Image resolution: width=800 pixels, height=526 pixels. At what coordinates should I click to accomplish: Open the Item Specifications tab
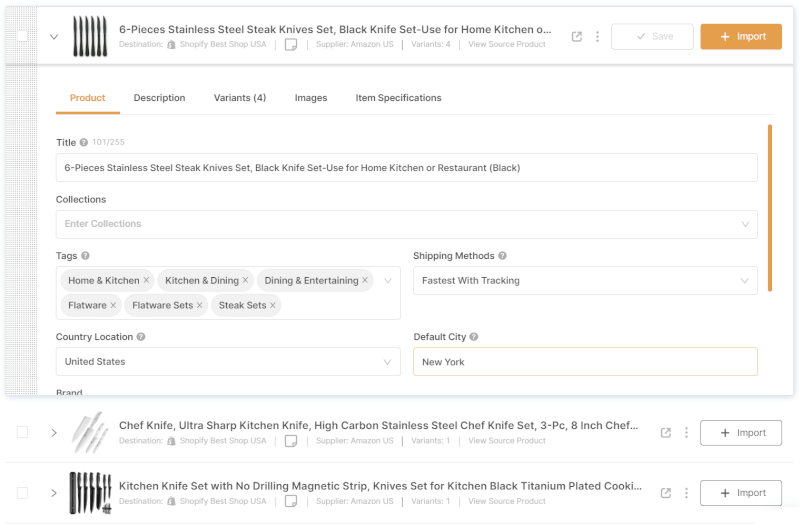coord(398,98)
